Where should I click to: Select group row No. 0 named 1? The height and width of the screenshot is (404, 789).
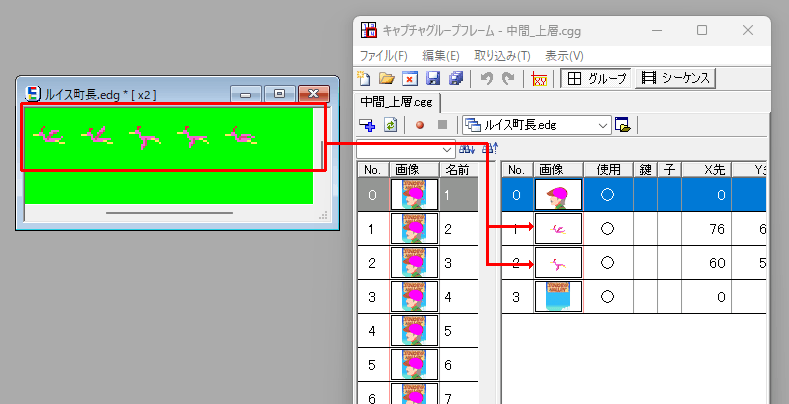coord(418,195)
